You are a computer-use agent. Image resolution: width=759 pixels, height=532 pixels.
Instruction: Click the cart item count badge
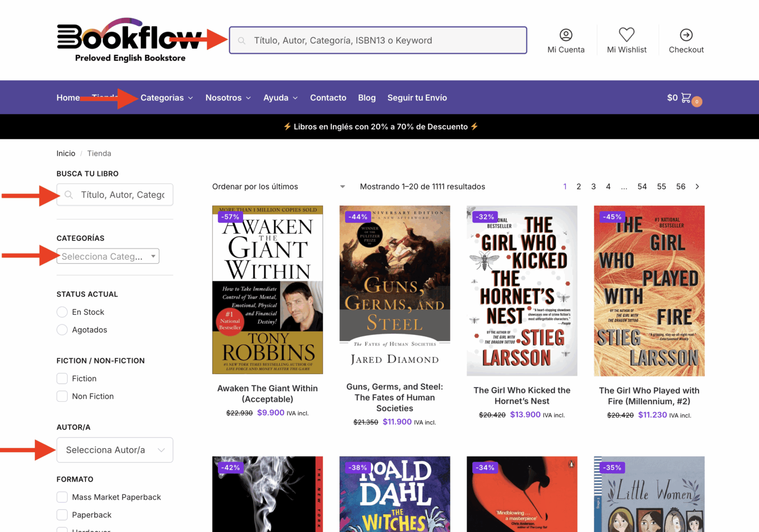pyautogui.click(x=697, y=101)
